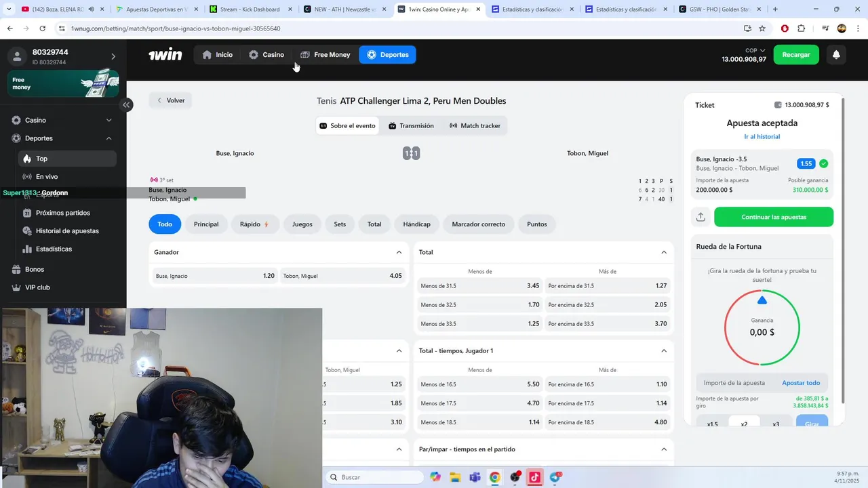The width and height of the screenshot is (868, 488).
Task: Open account menu for 80329744
Action: click(x=63, y=57)
